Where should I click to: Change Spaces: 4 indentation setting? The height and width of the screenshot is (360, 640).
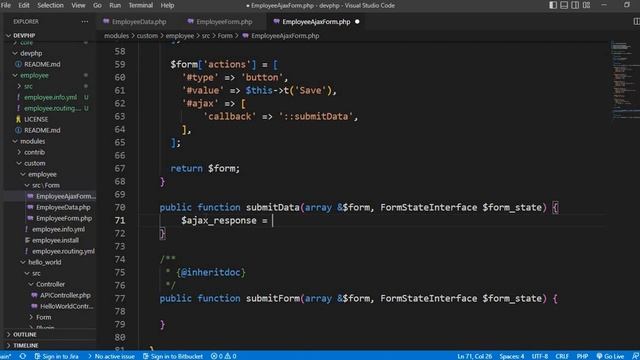click(x=511, y=356)
